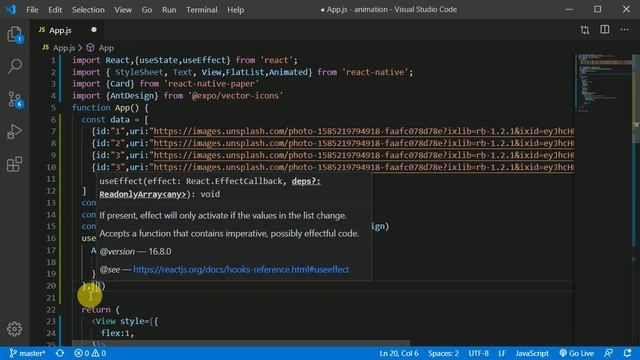This screenshot has width=640, height=360.
Task: Change encoding via UTF-8
Action: pos(478,353)
